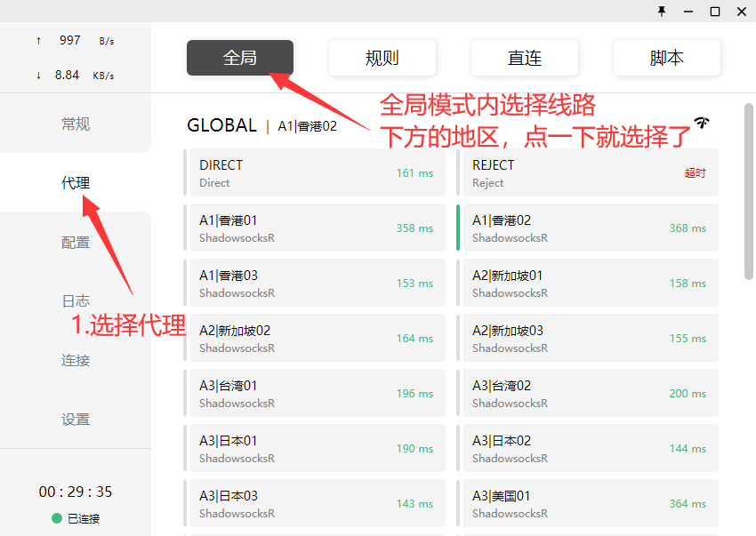
Task: Pin the window with pushpin icon
Action: [x=661, y=11]
